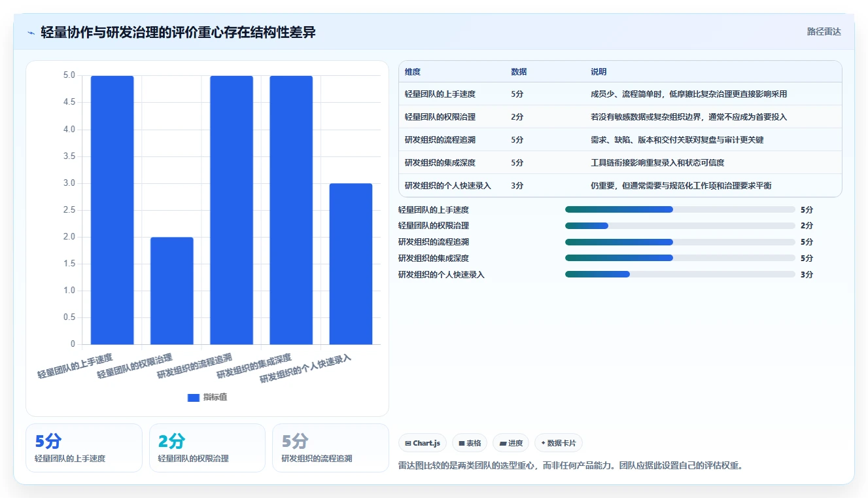This screenshot has height=498, width=868.
Task: Click the 2分 value in the table
Action: (517, 117)
